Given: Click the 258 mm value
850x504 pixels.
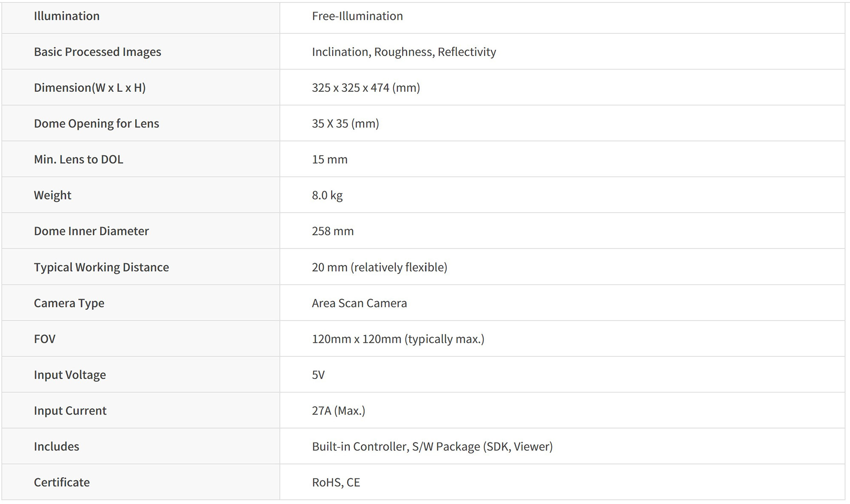Looking at the screenshot, I should tap(332, 231).
